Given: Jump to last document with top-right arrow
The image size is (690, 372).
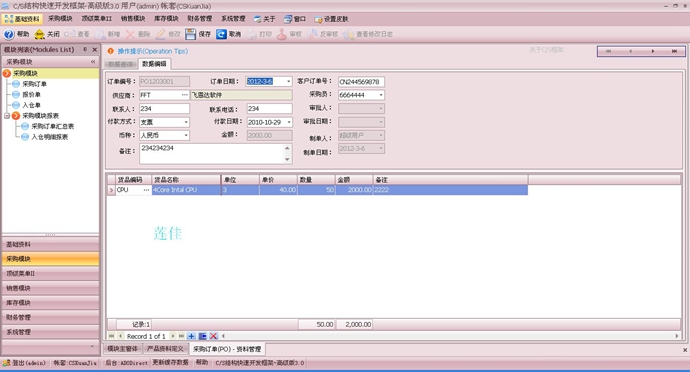Looking at the screenshot, I should (674, 51).
